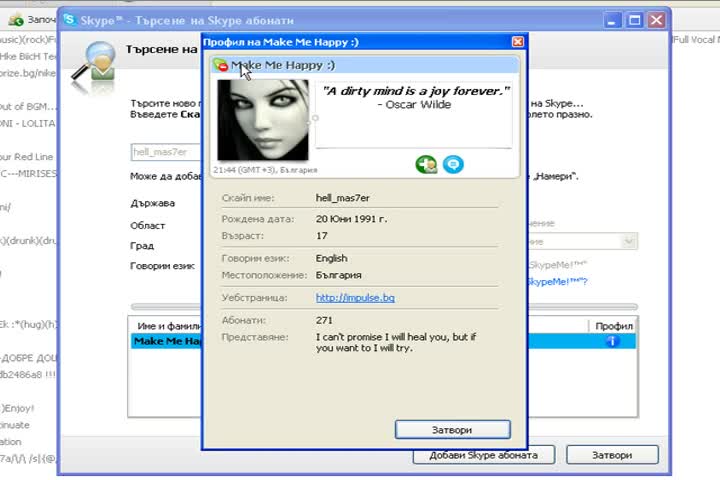Click the hell_mas7er search input field
This screenshot has height=480, width=720.
(x=166, y=152)
